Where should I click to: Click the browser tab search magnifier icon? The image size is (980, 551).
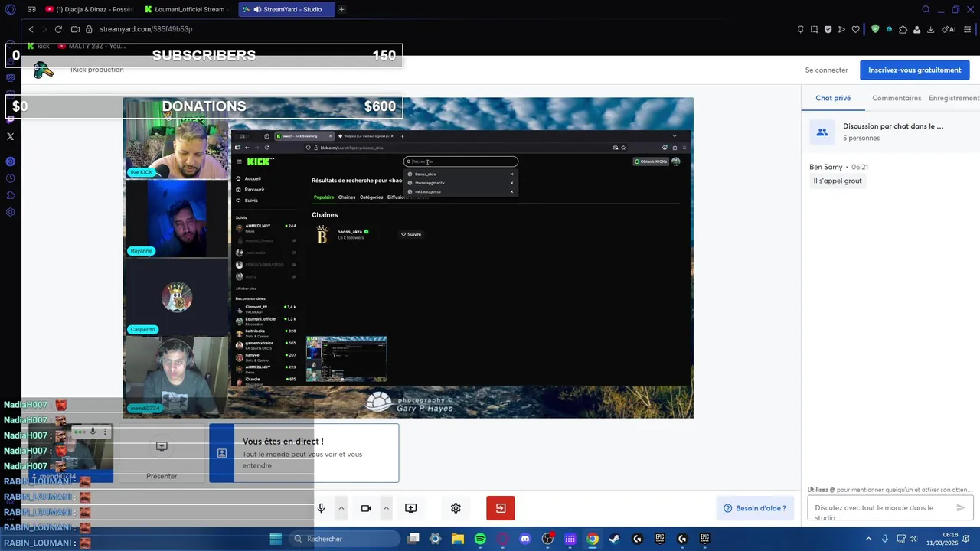click(926, 9)
